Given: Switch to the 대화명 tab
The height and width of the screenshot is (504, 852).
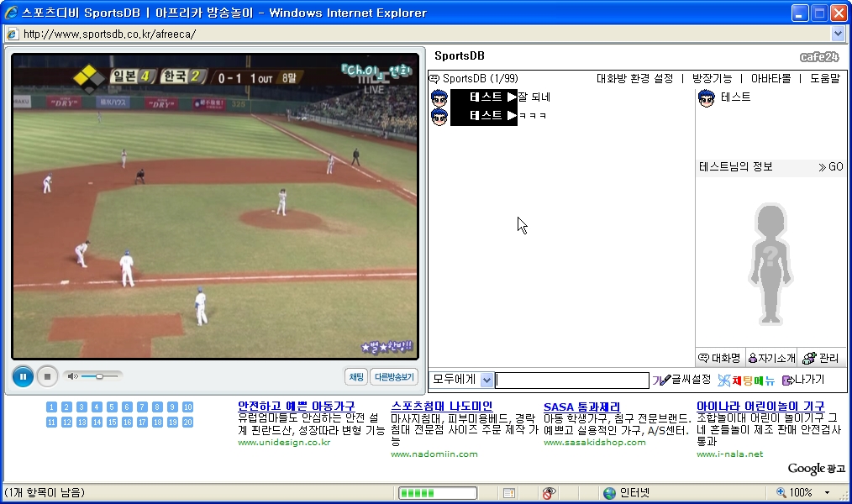Looking at the screenshot, I should pos(720,358).
